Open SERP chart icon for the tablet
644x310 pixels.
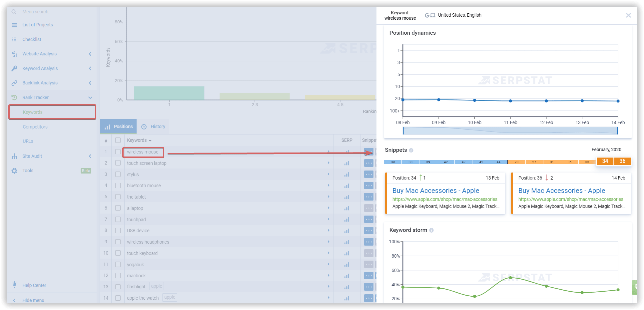(347, 197)
